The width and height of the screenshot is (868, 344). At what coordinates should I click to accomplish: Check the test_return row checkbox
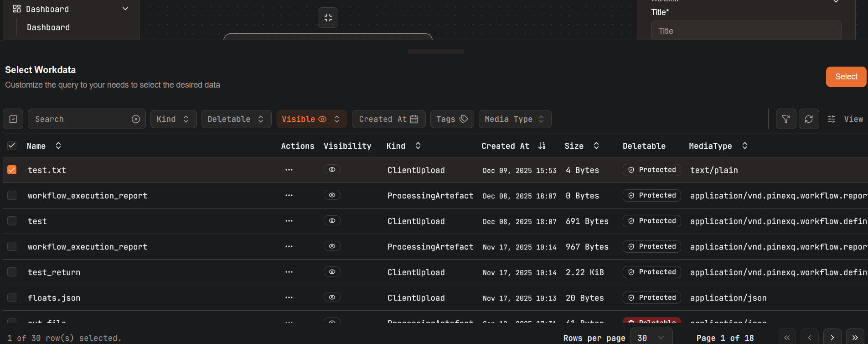tap(12, 272)
